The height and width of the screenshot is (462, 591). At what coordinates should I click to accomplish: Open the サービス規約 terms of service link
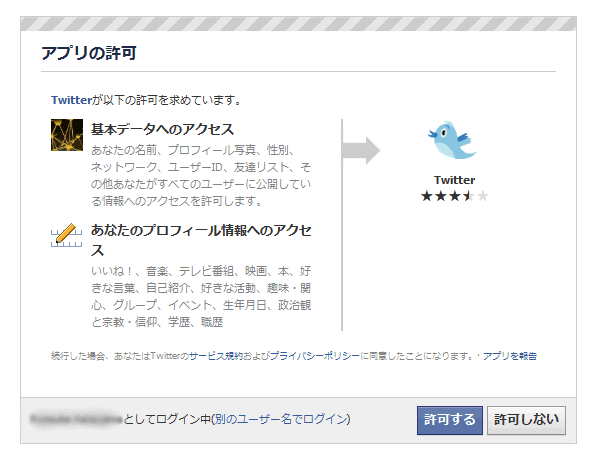216,356
